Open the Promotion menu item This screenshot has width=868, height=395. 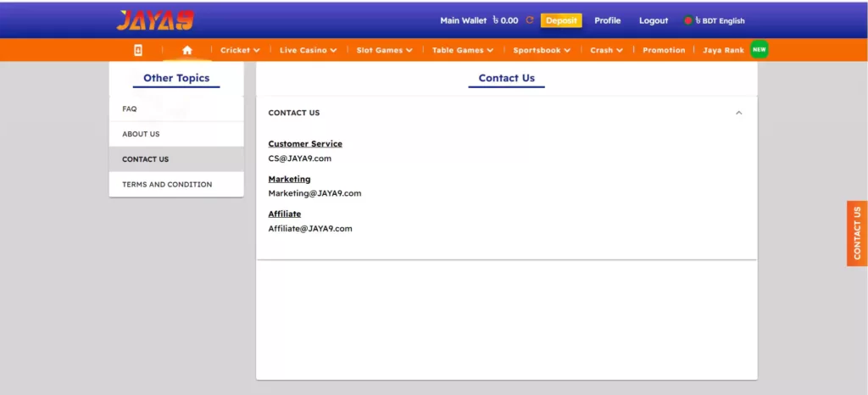(664, 50)
